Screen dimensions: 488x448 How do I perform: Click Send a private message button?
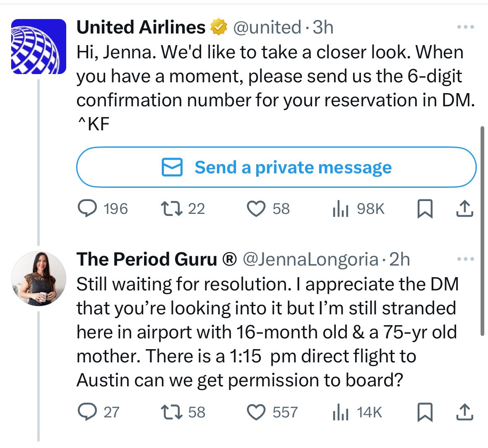click(x=276, y=168)
